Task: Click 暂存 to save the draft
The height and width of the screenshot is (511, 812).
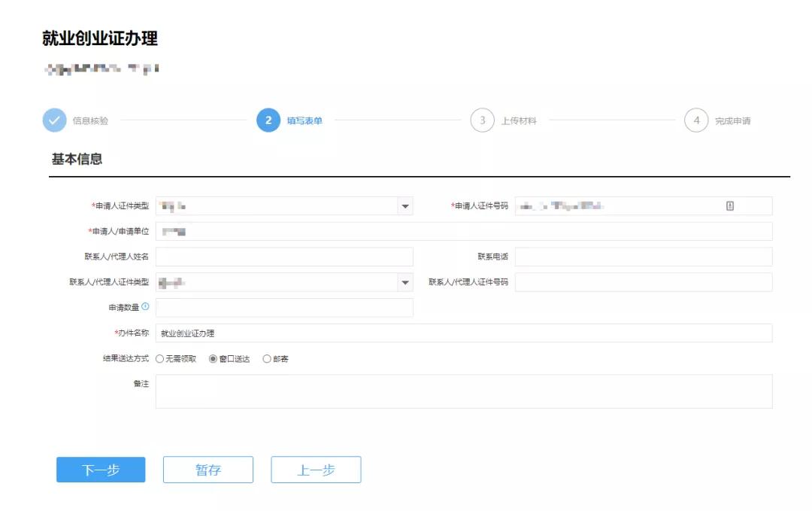Action: click(208, 469)
